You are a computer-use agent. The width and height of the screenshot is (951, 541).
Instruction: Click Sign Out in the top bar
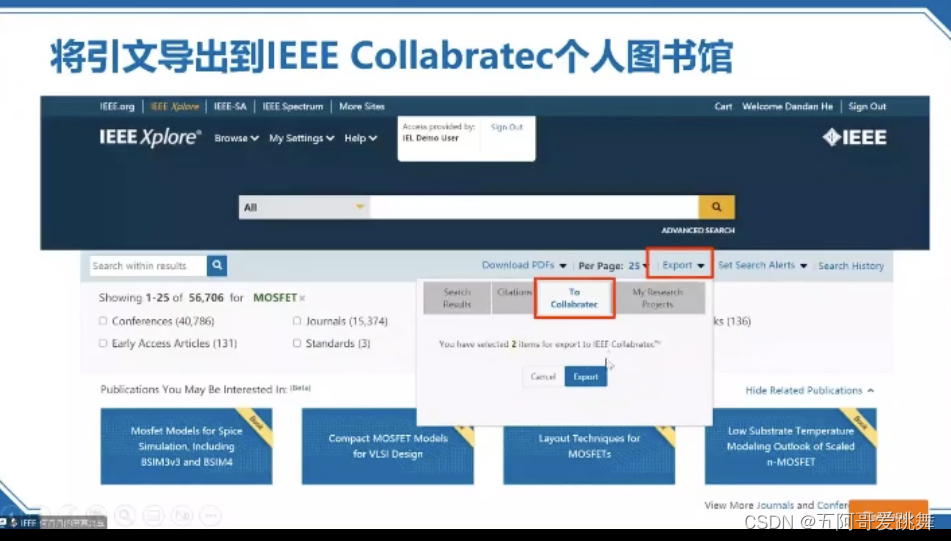pyautogui.click(x=867, y=107)
